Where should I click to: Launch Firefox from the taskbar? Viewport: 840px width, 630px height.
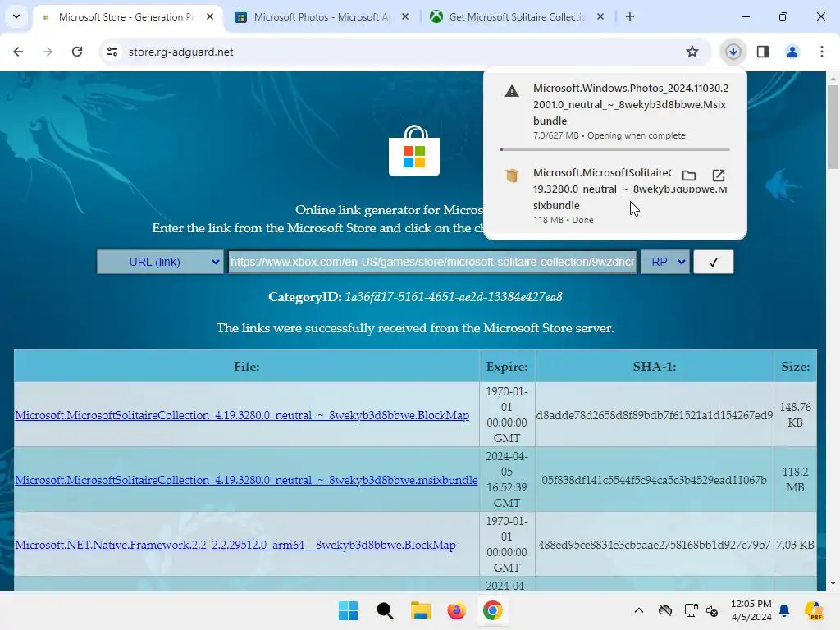[456, 610]
